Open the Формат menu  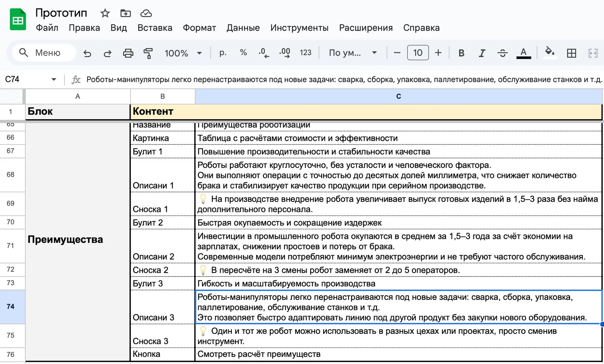tap(199, 28)
